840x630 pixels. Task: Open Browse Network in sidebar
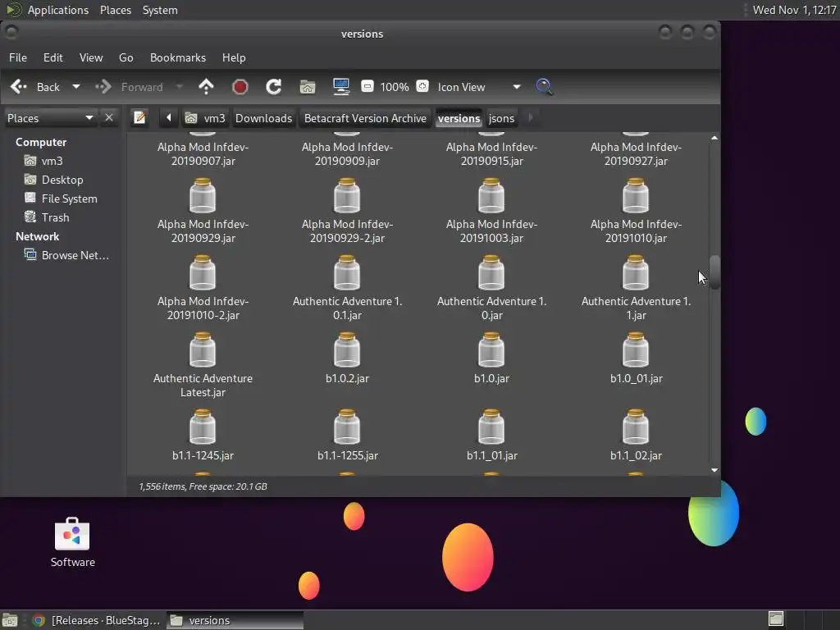(x=67, y=255)
